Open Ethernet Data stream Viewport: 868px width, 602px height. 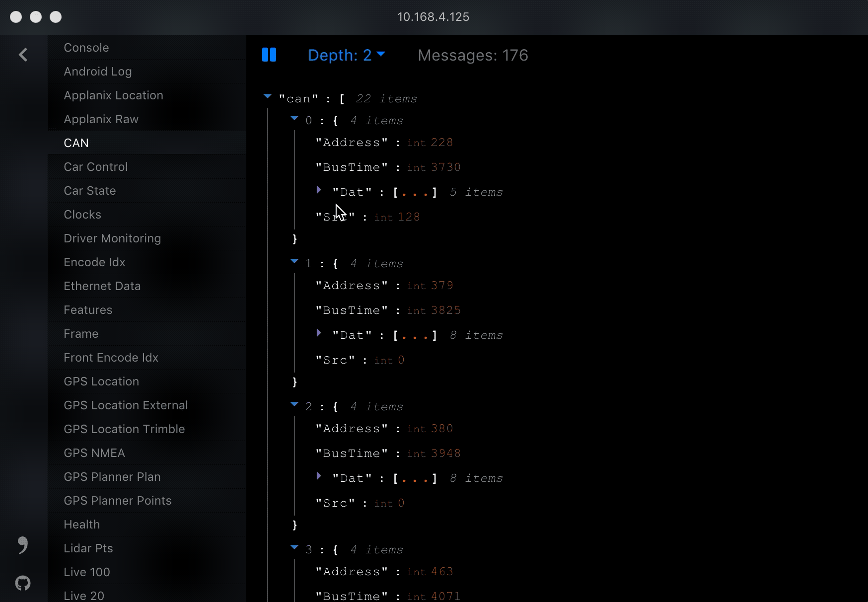click(x=147, y=286)
